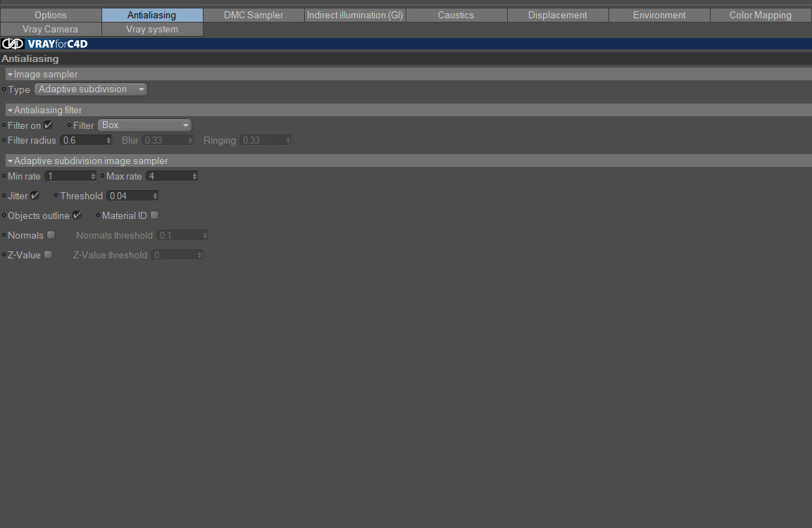Image resolution: width=812 pixels, height=528 pixels.
Task: Click the Filter radius stepper arrows
Action: pos(108,140)
